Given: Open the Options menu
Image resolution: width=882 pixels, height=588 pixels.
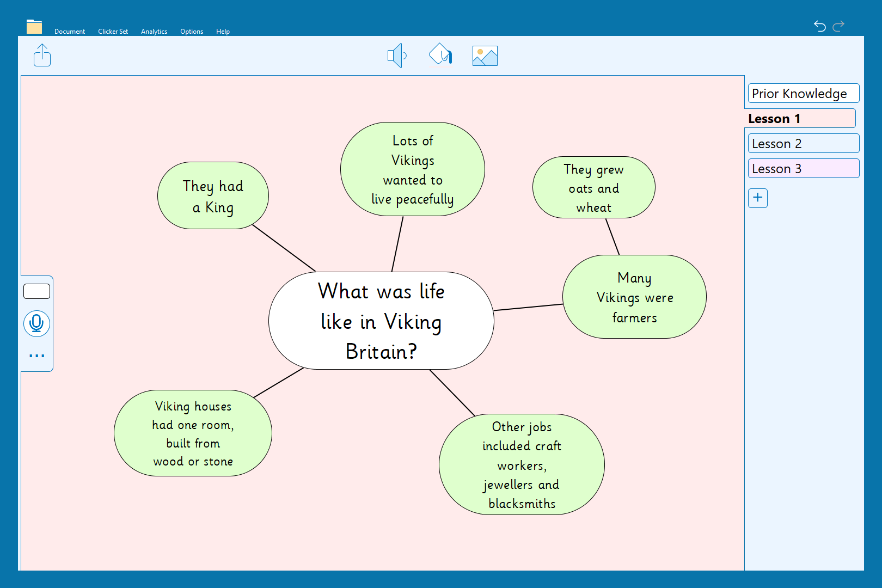Looking at the screenshot, I should tap(192, 32).
